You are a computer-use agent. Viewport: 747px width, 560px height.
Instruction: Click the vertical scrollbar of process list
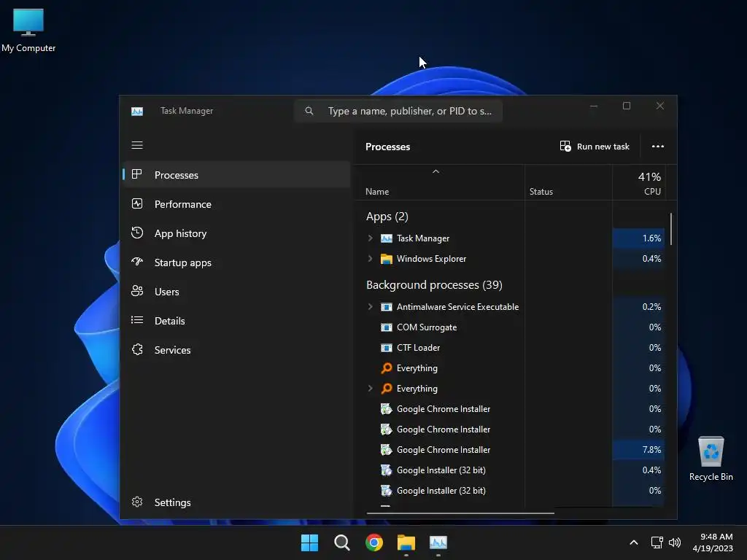[671, 229]
